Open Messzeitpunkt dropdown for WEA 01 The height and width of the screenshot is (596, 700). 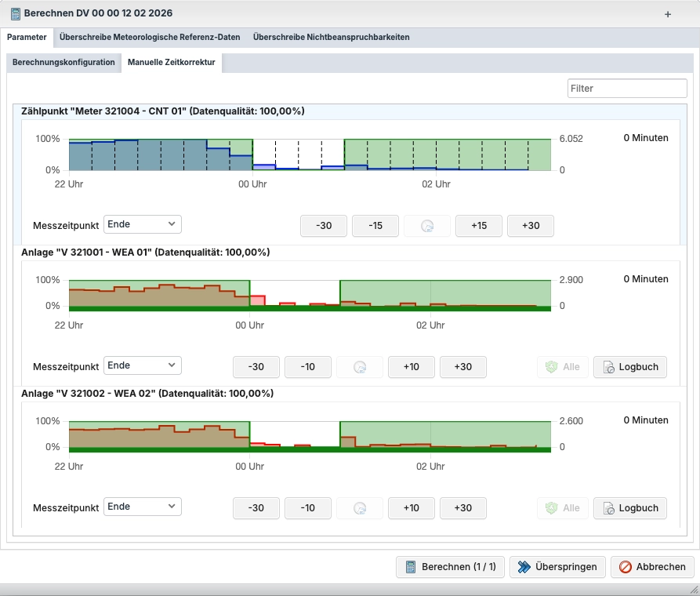tap(143, 365)
